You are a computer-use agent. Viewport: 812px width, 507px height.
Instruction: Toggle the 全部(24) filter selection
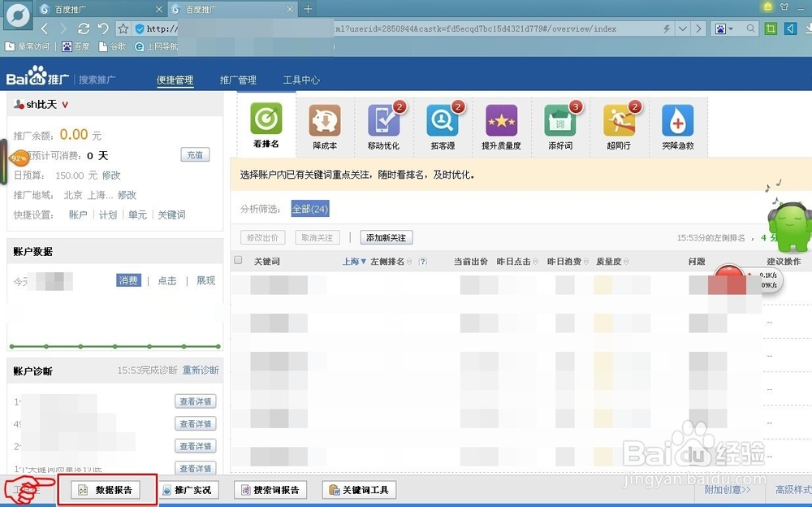tap(309, 209)
